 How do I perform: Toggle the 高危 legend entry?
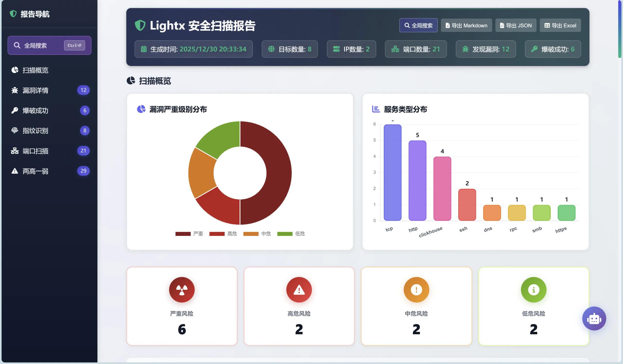pyautogui.click(x=223, y=234)
